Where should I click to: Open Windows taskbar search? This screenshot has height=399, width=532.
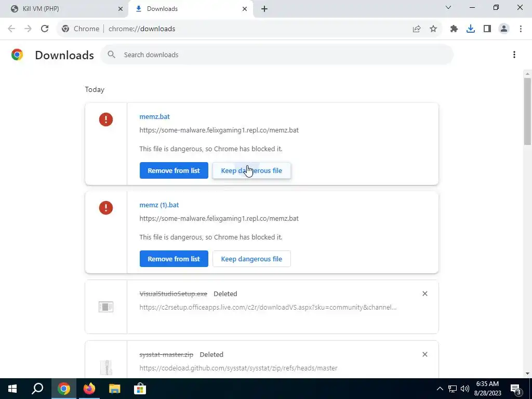click(x=37, y=389)
